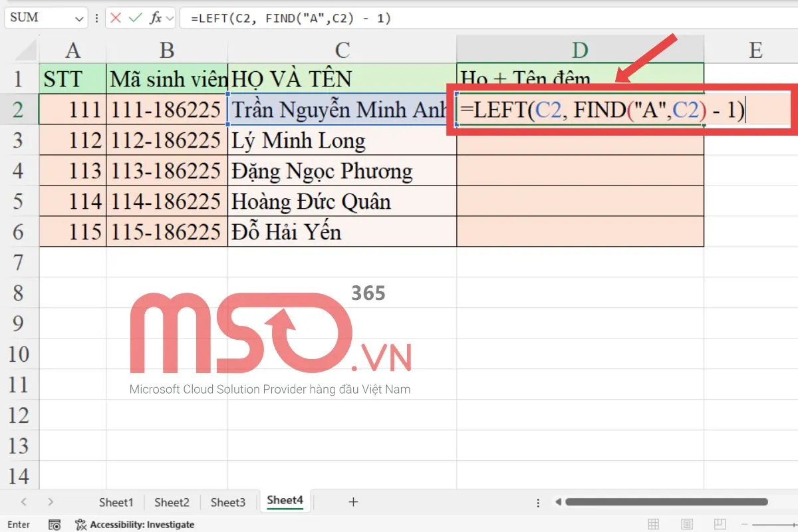Screen dimensions: 798x532
Task: Switch to the Sheet1 tab
Action: point(115,502)
